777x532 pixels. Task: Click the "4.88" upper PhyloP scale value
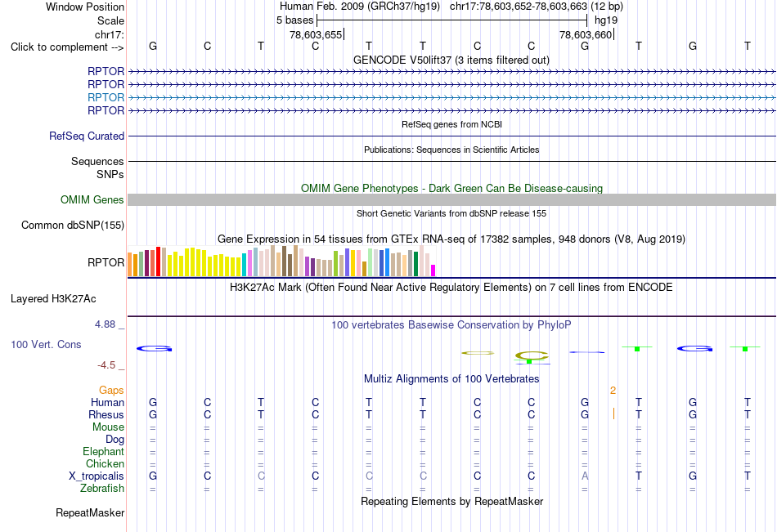pyautogui.click(x=105, y=324)
